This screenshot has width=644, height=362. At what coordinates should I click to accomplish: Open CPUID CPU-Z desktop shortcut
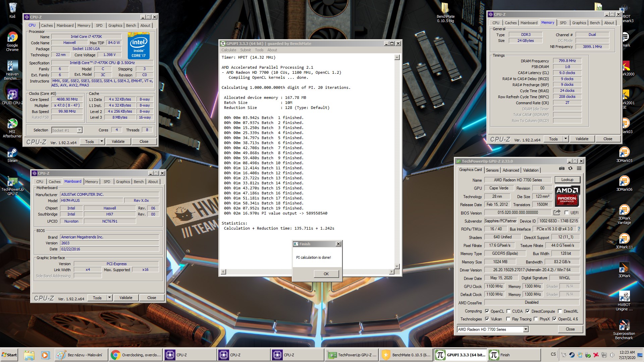click(12, 97)
